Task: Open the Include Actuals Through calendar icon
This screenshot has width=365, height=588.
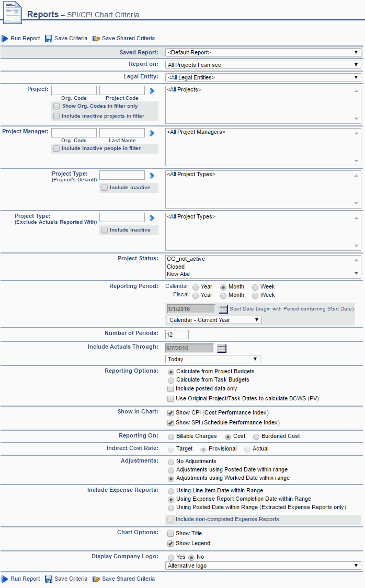Action: pos(221,348)
